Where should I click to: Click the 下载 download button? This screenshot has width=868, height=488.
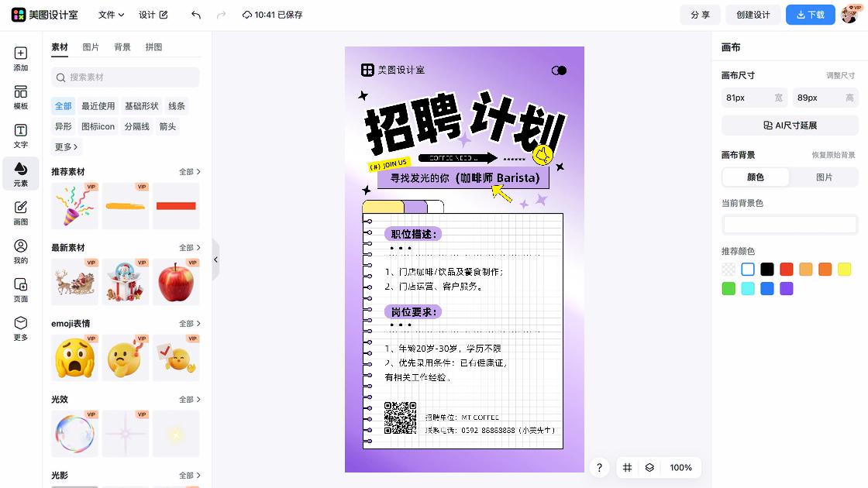pyautogui.click(x=810, y=14)
